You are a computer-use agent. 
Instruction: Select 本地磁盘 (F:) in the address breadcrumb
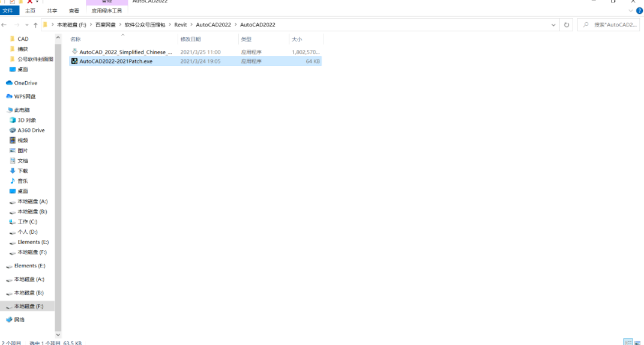pos(71,25)
